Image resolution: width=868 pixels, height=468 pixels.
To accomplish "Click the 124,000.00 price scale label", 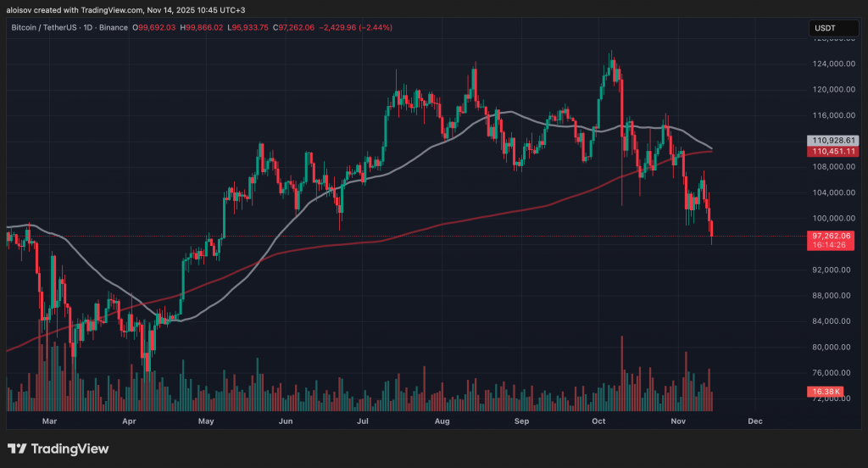I will point(832,64).
